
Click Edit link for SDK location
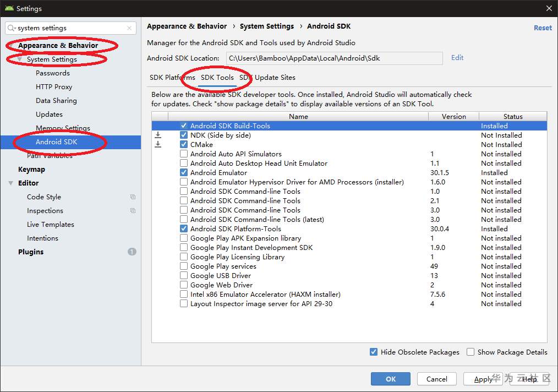457,58
